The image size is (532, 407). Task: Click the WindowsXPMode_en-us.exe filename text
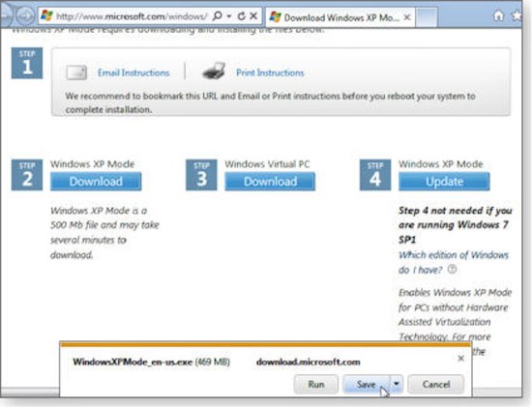pos(133,362)
